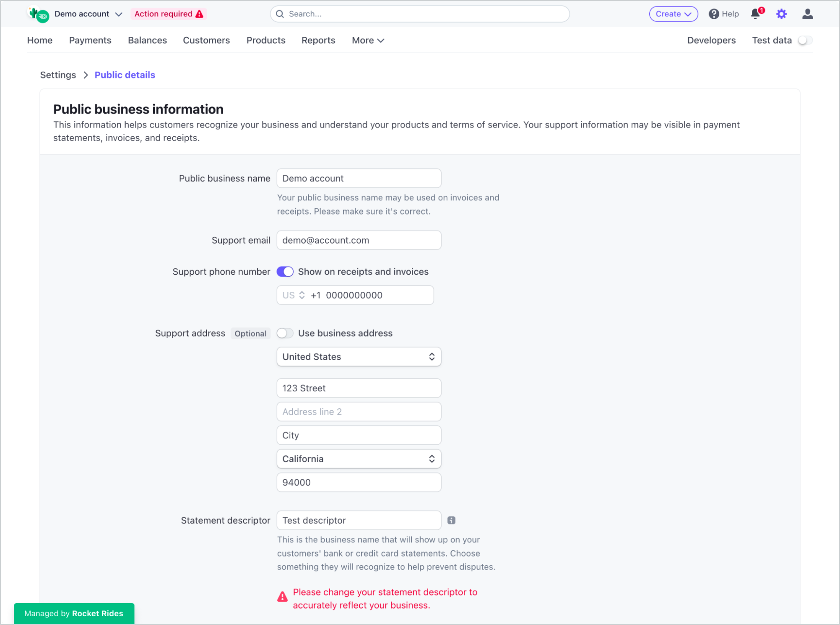The height and width of the screenshot is (625, 840).
Task: Click the Action required warning triangle
Action: [x=200, y=14]
